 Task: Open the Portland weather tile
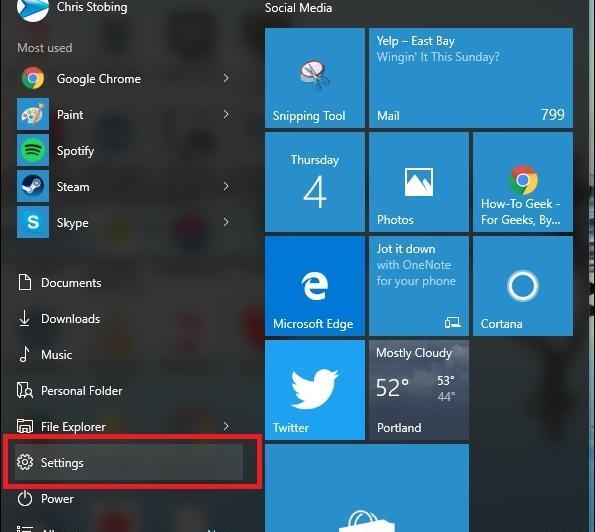(419, 390)
